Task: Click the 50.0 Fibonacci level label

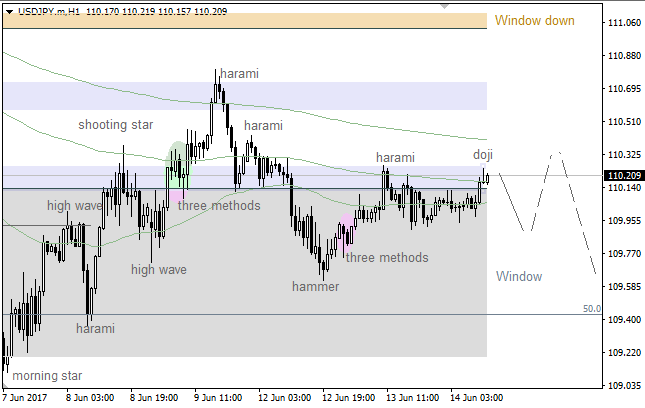Action: tap(592, 309)
